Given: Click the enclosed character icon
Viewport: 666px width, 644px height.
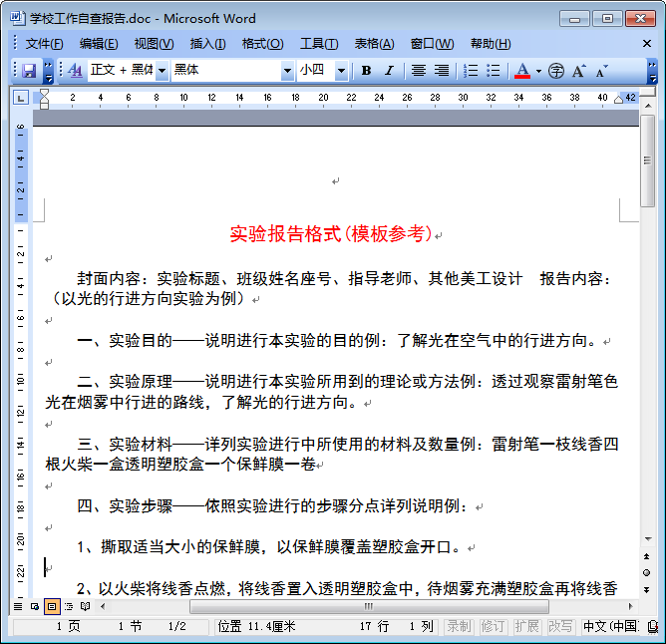Looking at the screenshot, I should pyautogui.click(x=556, y=71).
